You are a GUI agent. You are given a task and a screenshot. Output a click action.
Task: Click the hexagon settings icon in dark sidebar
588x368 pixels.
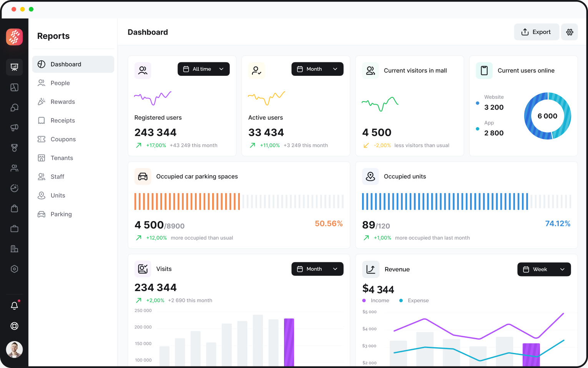tap(14, 269)
